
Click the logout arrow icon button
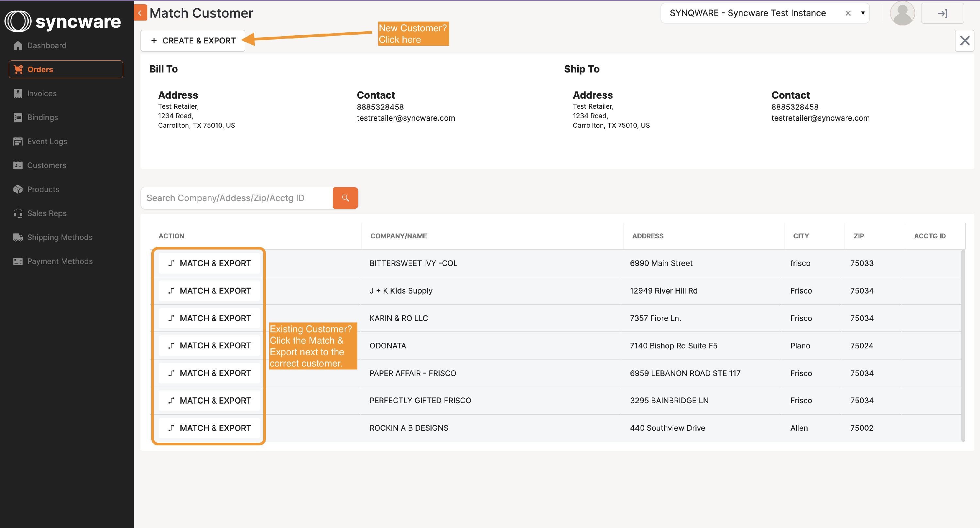[x=942, y=13]
